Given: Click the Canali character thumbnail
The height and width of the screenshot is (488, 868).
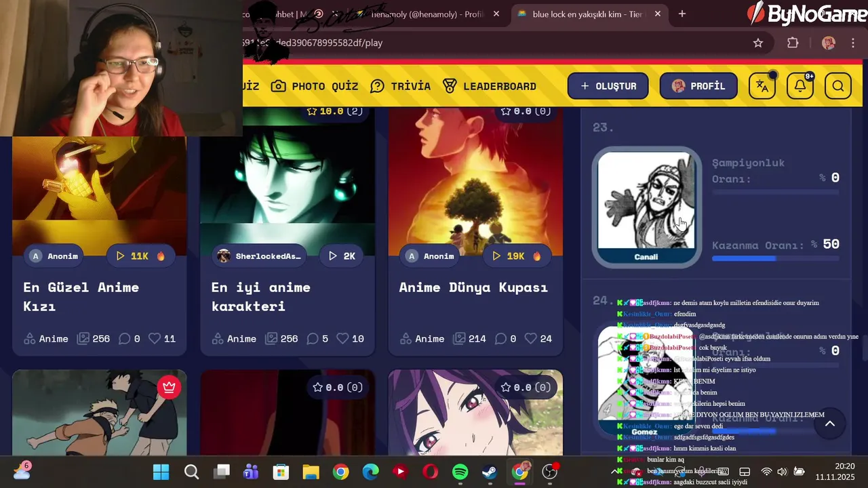Looking at the screenshot, I should coord(646,207).
